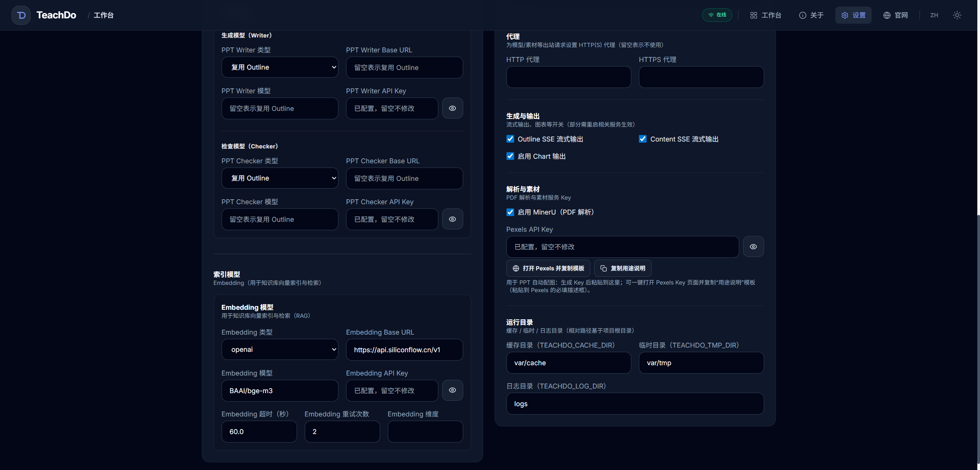This screenshot has height=470, width=980.
Task: Switch language with the ZH control
Action: (x=934, y=15)
